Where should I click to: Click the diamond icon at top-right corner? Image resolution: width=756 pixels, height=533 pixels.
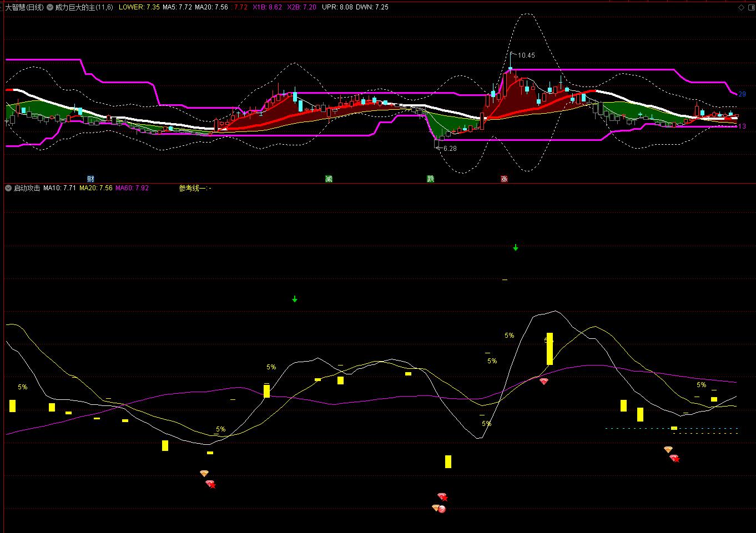[742, 7]
